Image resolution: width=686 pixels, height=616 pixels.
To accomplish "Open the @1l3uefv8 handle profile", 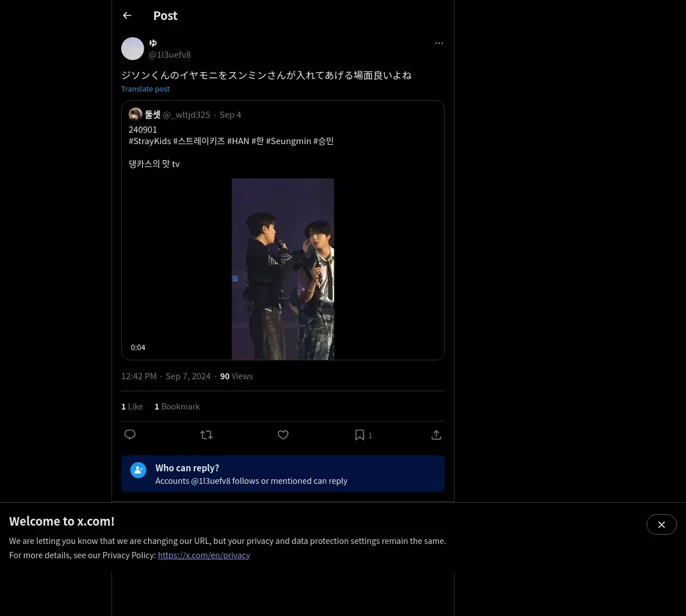I will pyautogui.click(x=170, y=54).
